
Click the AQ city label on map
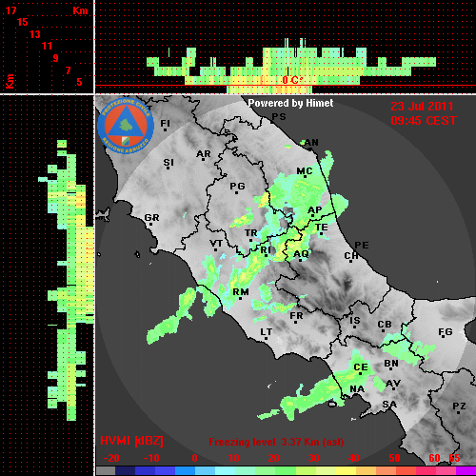click(301, 254)
